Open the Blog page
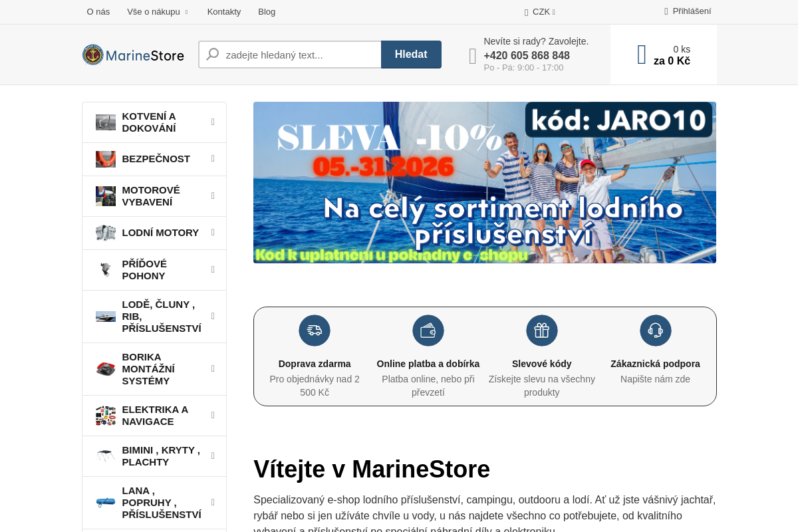This screenshot has height=532, width=798. pos(267,11)
